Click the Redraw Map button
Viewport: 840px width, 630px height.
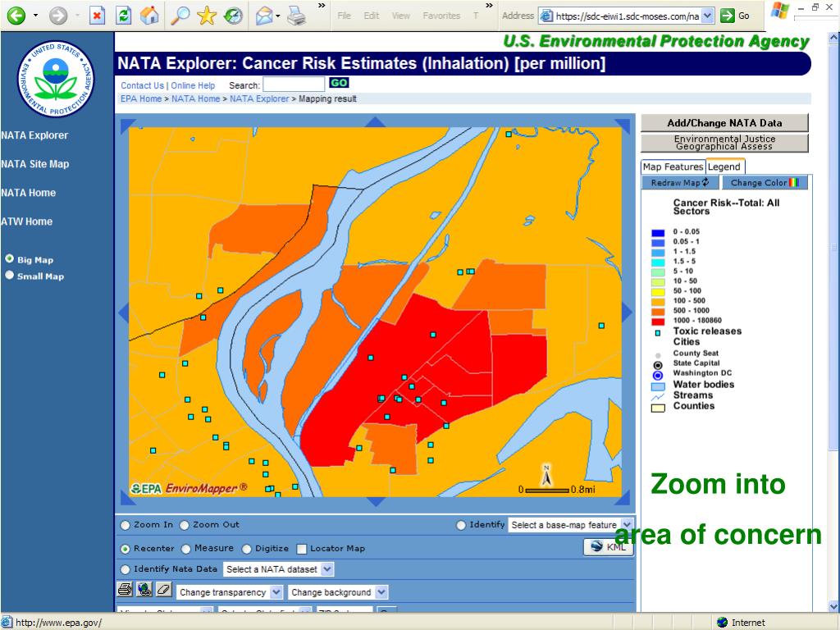(680, 183)
